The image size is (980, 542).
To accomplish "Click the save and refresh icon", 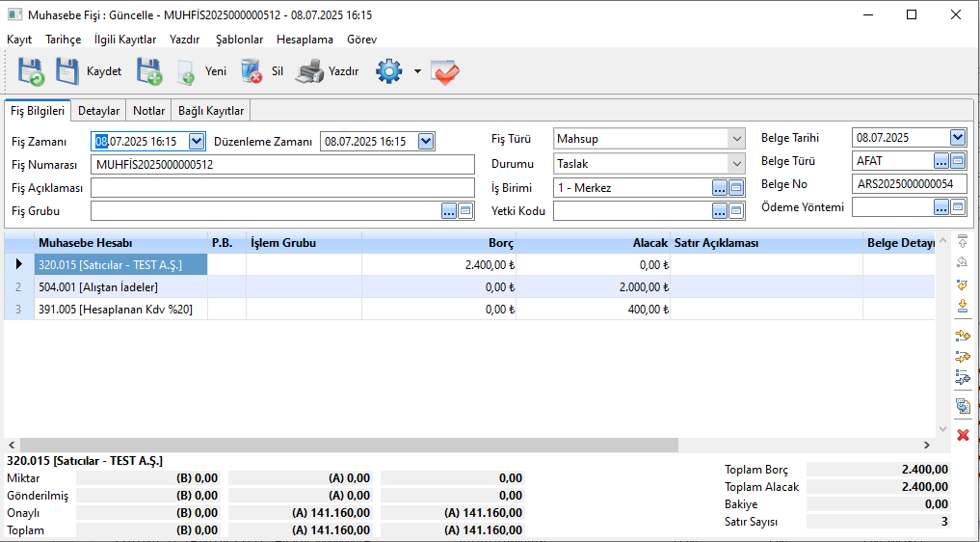I will (x=31, y=71).
